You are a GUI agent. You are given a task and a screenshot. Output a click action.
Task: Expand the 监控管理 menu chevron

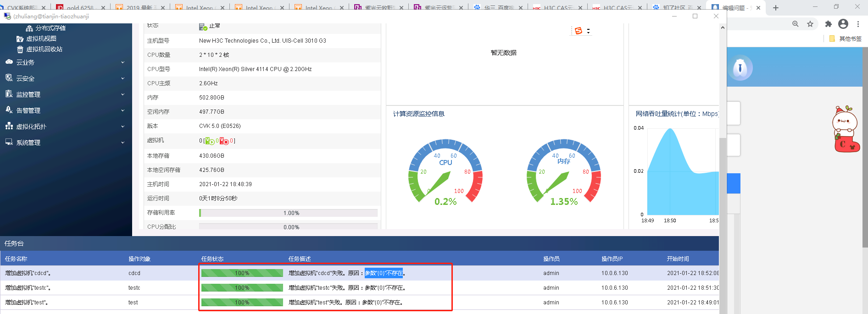click(122, 94)
